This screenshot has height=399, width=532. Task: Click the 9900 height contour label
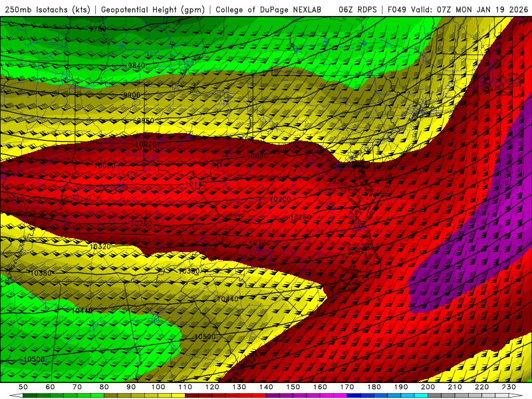coord(132,95)
